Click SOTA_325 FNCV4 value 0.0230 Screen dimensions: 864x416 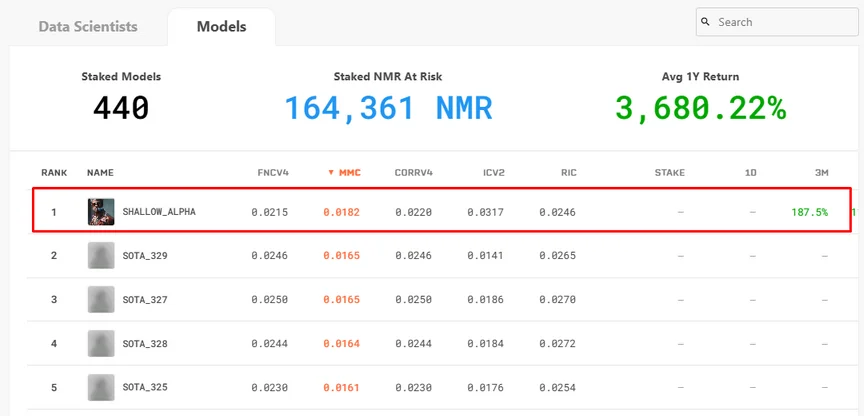(270, 387)
